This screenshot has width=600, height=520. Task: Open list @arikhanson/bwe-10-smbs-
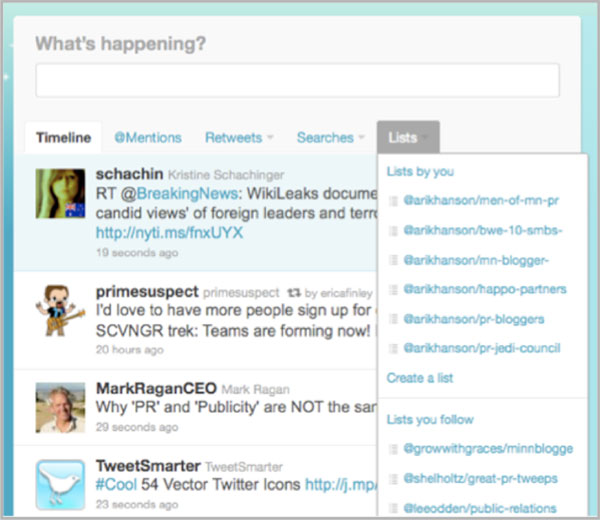click(x=483, y=230)
